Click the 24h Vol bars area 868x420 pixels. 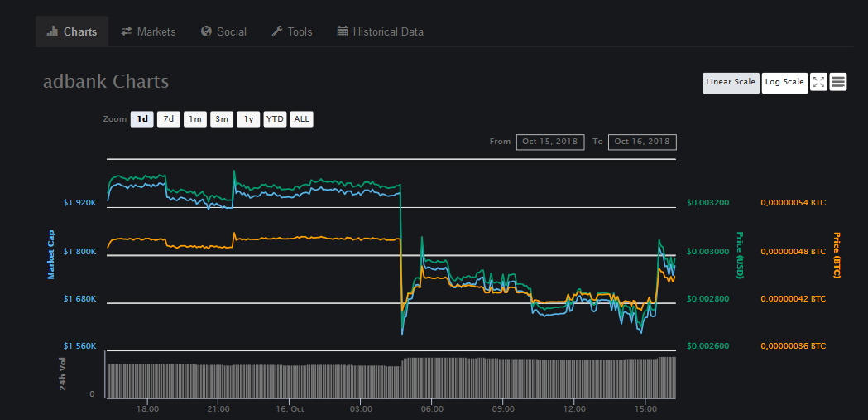coord(391,377)
